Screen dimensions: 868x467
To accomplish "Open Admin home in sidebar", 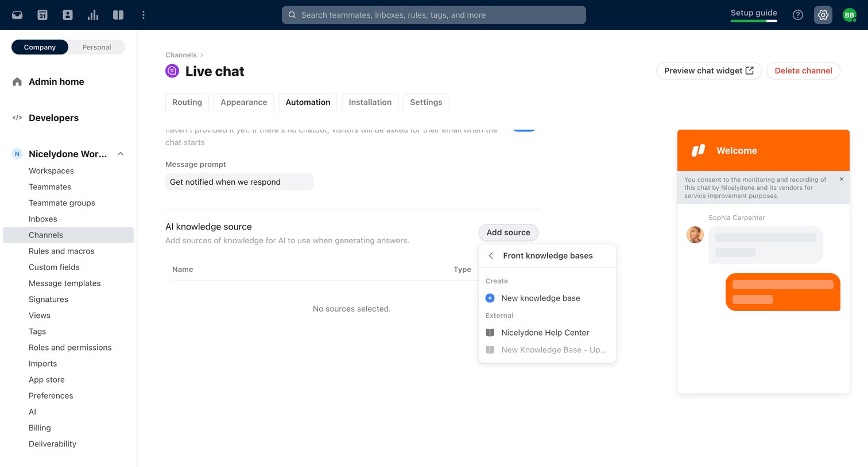I will click(x=56, y=82).
